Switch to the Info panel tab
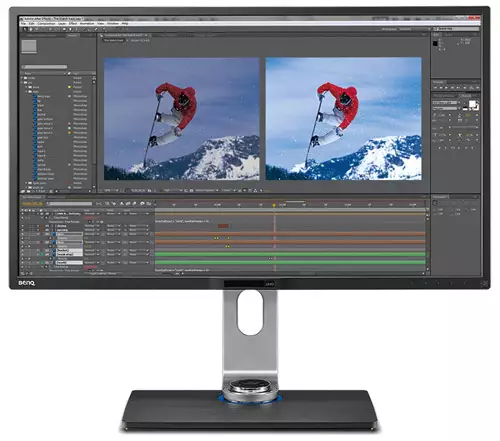The image size is (500, 441). (x=436, y=34)
